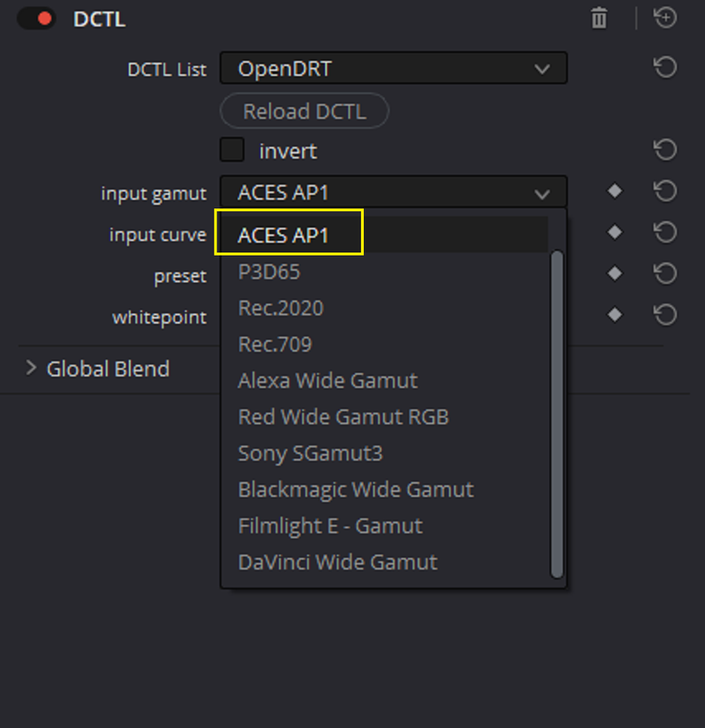The height and width of the screenshot is (728, 705).
Task: Add keyframe for preset
Action: (615, 274)
